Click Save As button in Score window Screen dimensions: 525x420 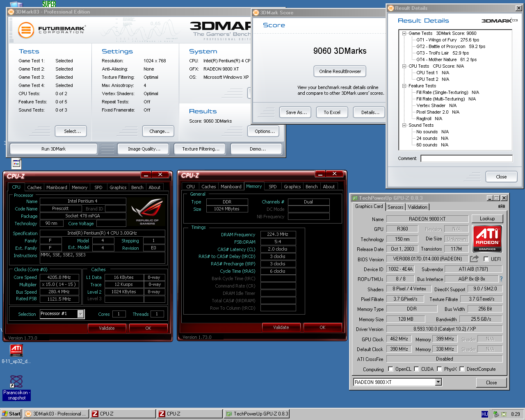tap(296, 112)
